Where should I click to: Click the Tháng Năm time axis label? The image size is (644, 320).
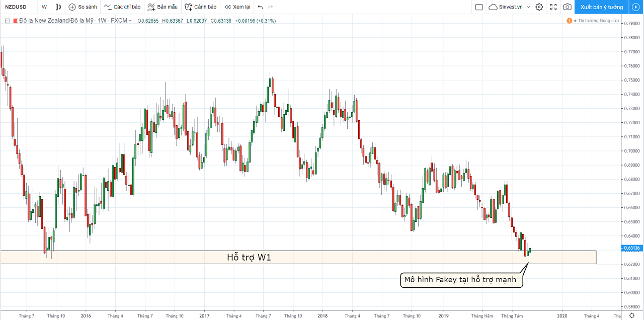[x=482, y=315]
